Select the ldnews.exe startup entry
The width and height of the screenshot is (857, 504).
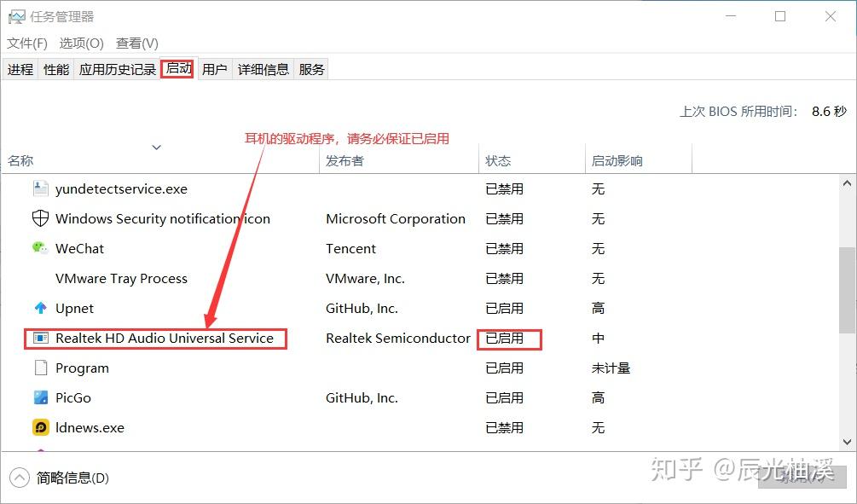[90, 427]
